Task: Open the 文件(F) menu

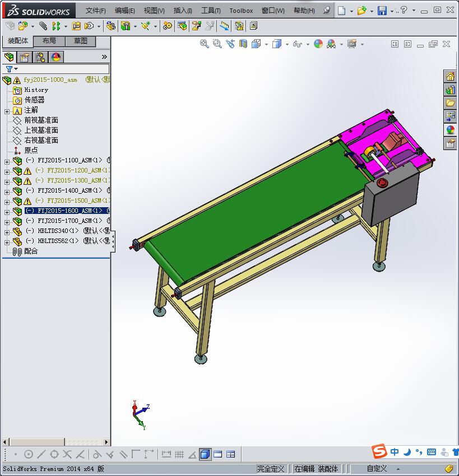Action: [96, 11]
